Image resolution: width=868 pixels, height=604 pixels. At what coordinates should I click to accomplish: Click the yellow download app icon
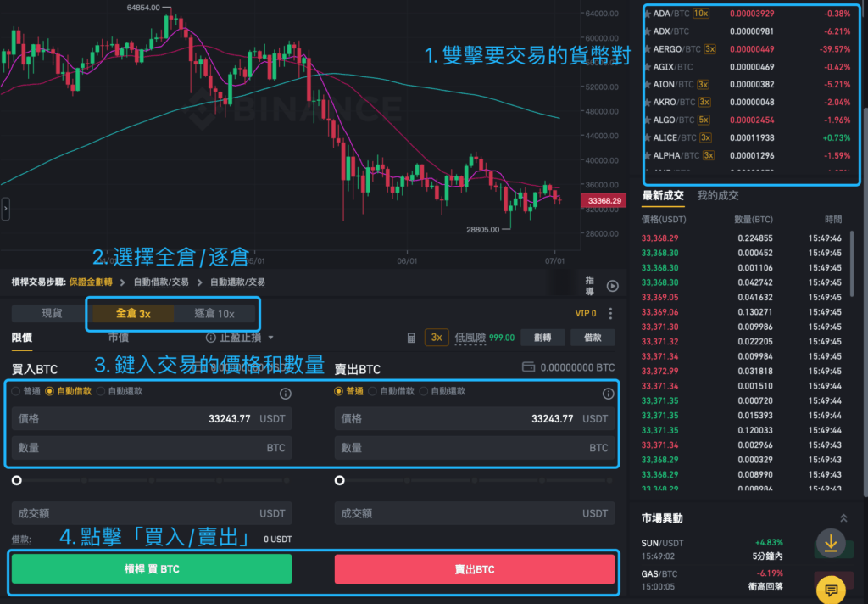coord(831,544)
